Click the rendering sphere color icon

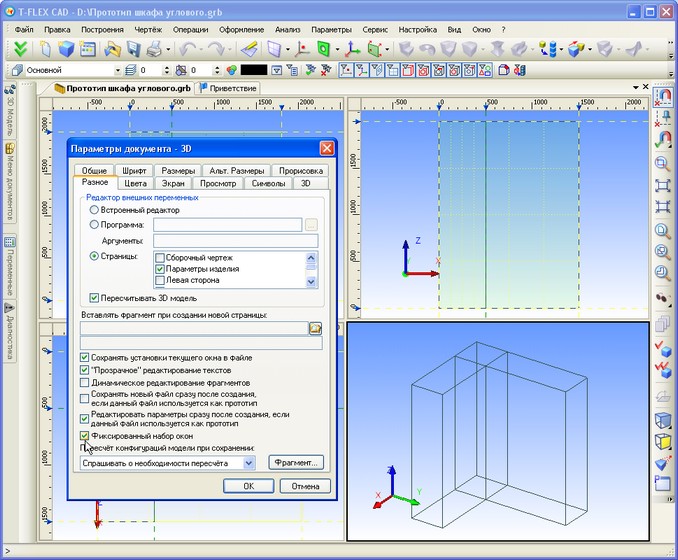pyautogui.click(x=232, y=70)
